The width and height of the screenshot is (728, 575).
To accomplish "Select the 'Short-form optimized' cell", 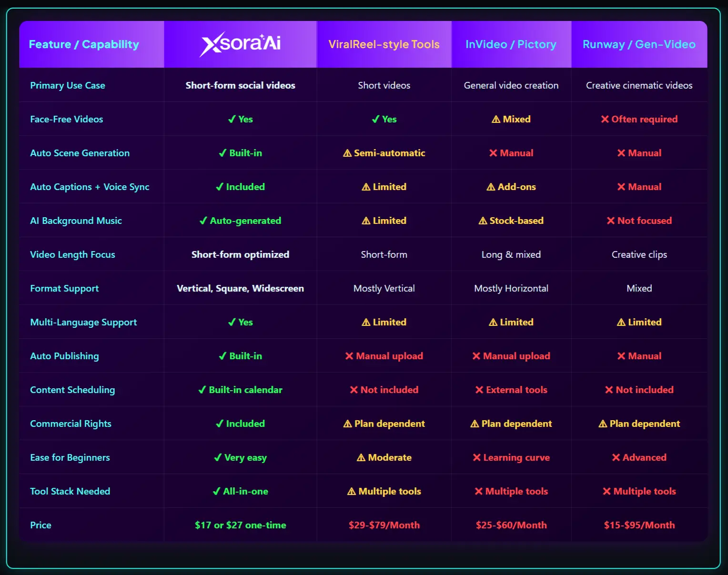I will 240,254.
